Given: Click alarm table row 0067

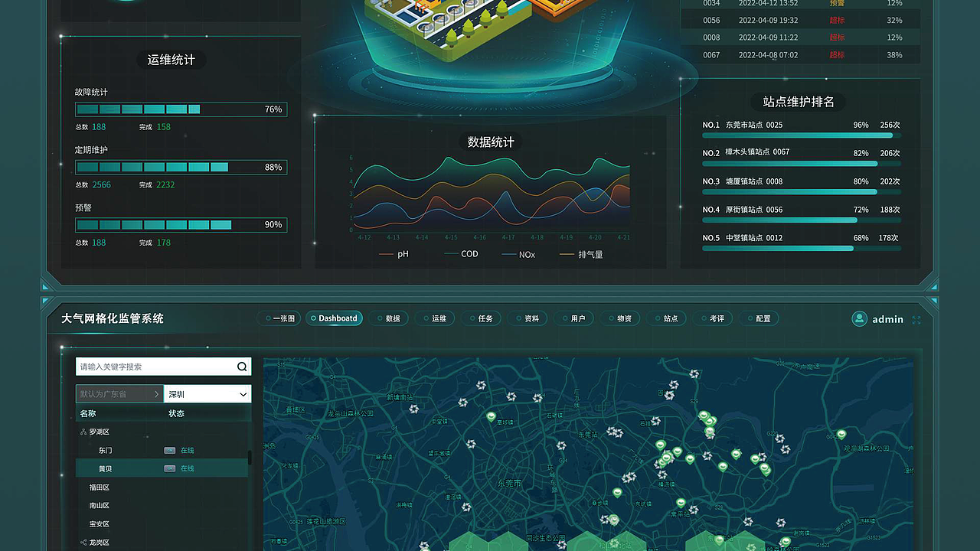Looking at the screenshot, I should point(801,55).
